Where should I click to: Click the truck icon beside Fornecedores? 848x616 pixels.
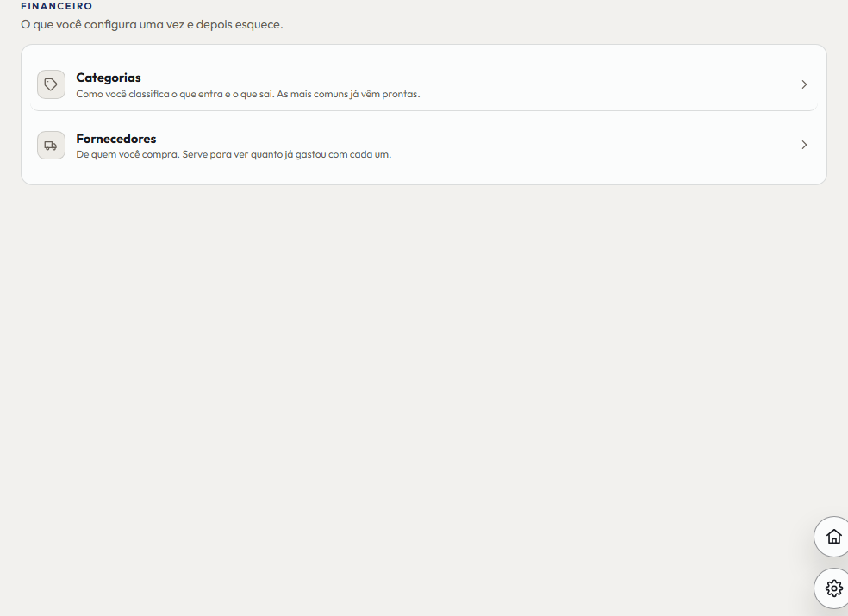tap(51, 145)
